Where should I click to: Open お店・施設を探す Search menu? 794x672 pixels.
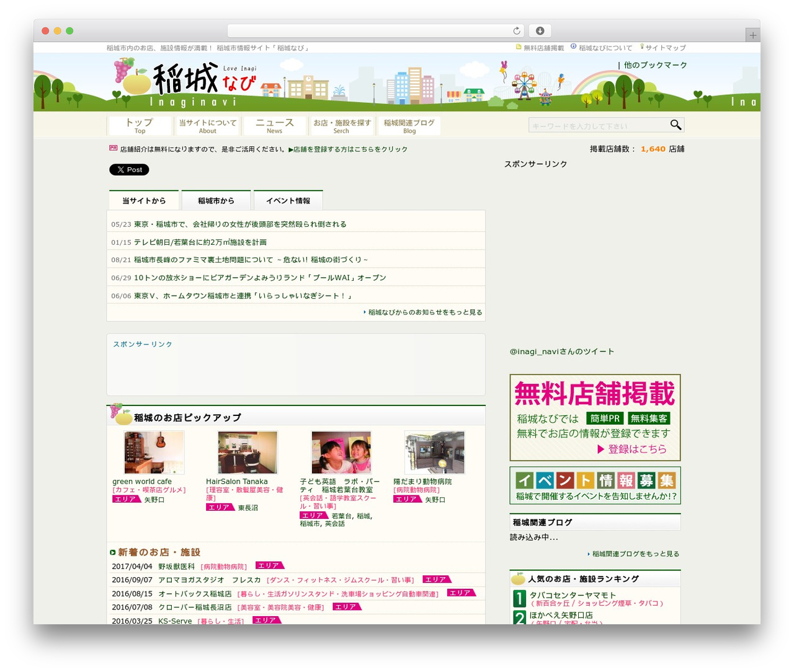[342, 126]
